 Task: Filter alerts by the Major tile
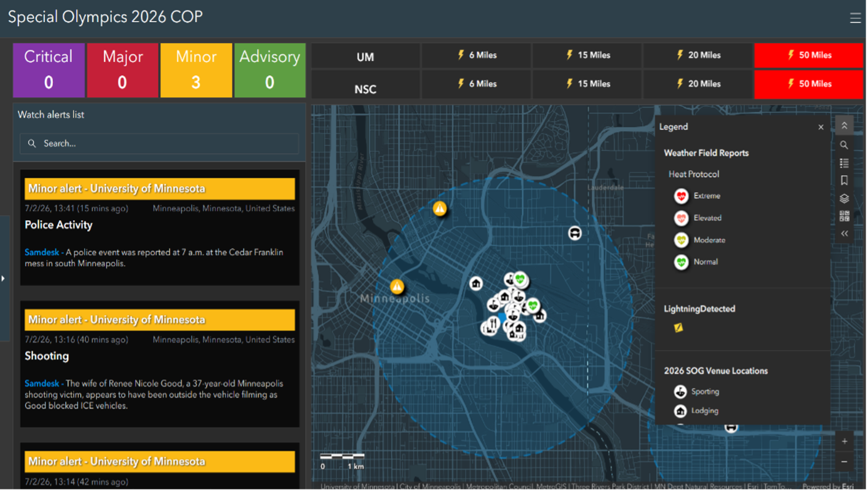pos(122,70)
